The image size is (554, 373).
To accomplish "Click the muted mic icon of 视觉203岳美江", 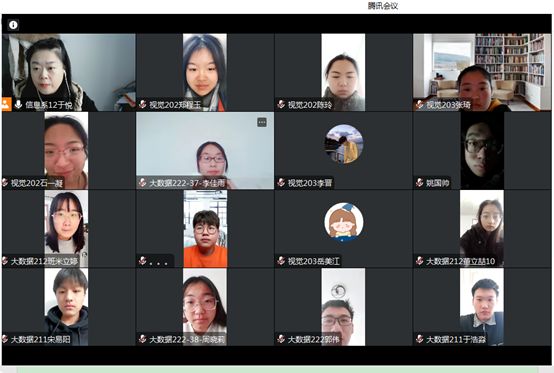I will 281,261.
